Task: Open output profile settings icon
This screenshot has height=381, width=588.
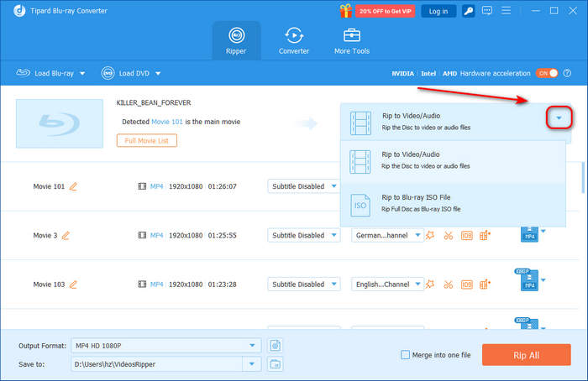Action: (x=276, y=346)
